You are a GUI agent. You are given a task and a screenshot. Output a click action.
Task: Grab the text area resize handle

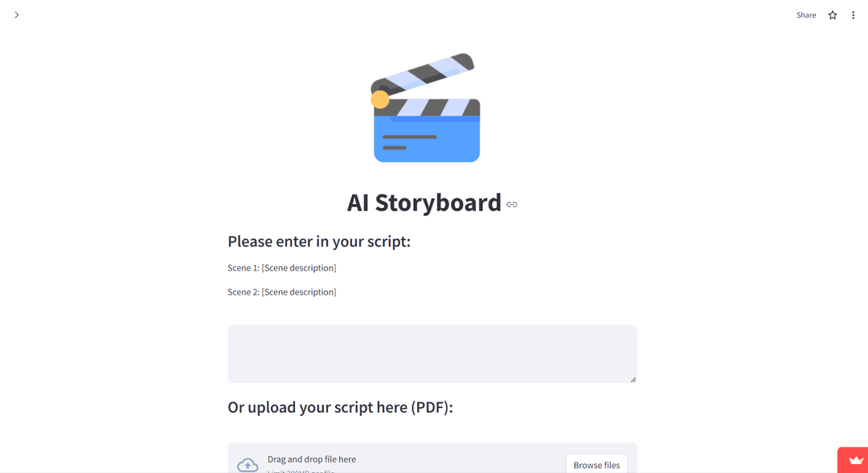(x=633, y=379)
